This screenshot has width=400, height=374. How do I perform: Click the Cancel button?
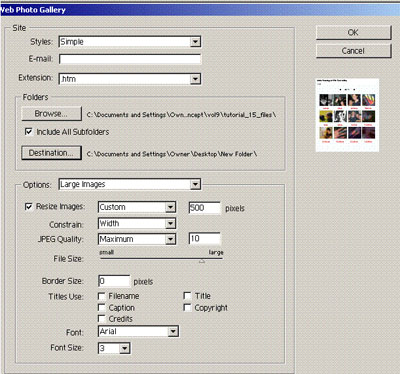click(353, 51)
